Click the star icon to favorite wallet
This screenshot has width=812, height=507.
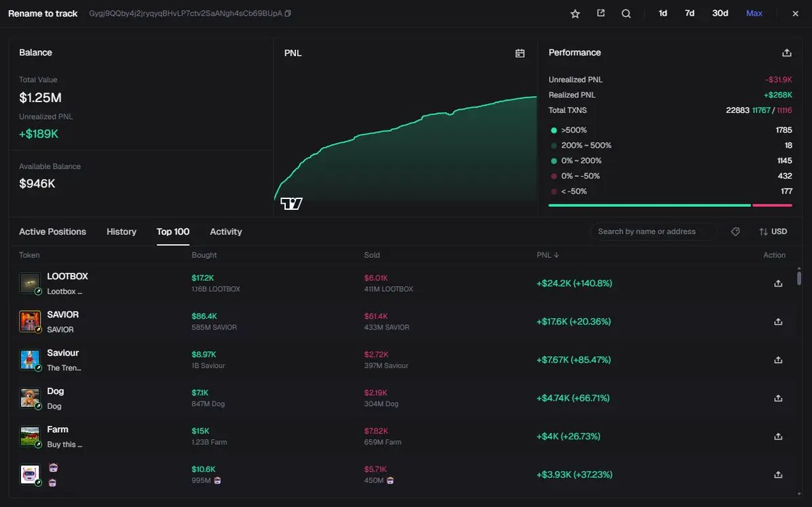(x=575, y=14)
